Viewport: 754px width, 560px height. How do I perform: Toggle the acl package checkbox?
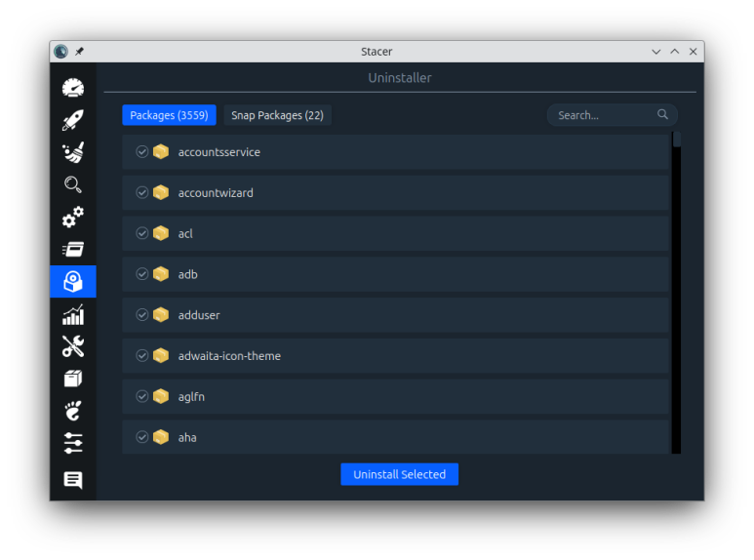click(141, 233)
